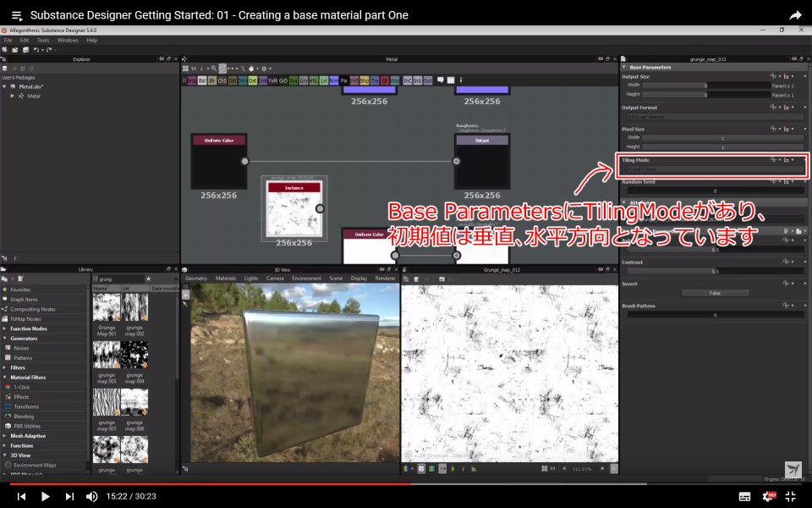The height and width of the screenshot is (508, 812).
Task: Click the YouTube share arrow icon
Action: point(795,15)
